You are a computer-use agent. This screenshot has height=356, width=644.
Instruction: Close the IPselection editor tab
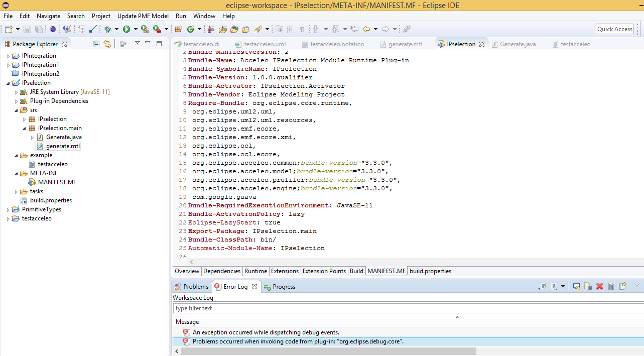(482, 44)
